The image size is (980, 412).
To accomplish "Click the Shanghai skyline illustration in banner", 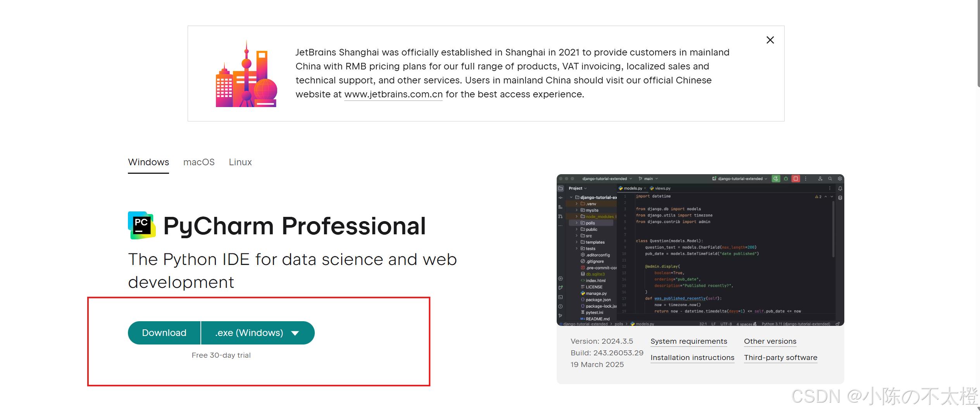I will pos(246,74).
